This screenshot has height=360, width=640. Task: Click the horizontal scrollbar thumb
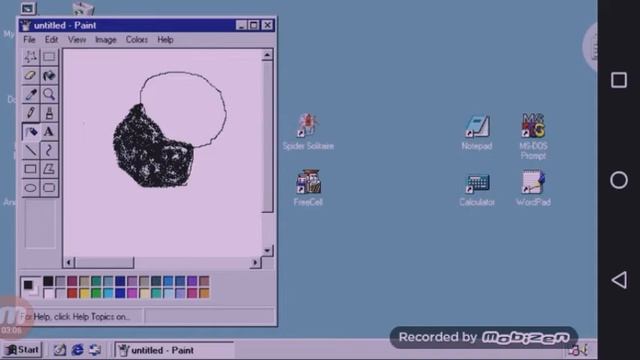point(104,262)
